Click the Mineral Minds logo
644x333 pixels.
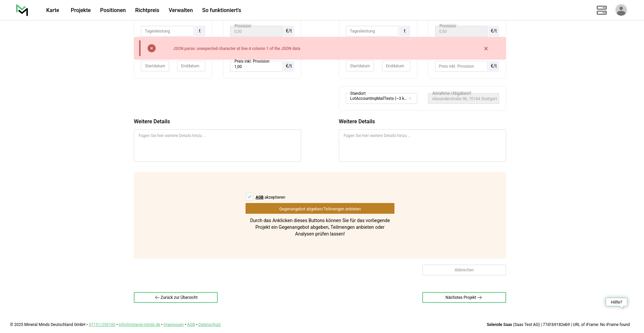pos(22,10)
